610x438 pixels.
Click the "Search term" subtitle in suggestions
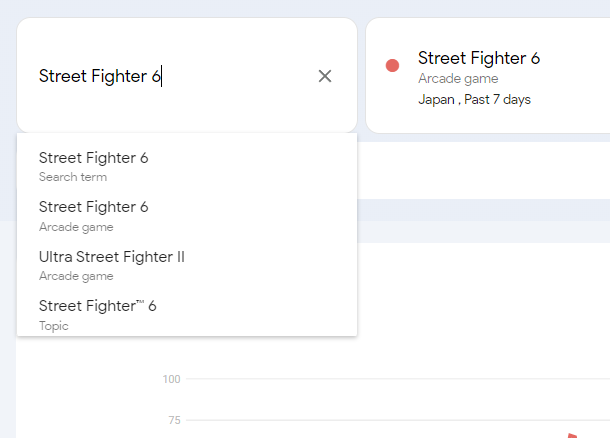[73, 177]
